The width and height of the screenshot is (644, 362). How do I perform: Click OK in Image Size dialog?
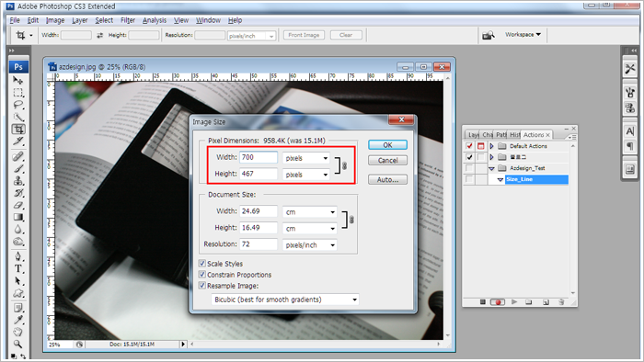[x=387, y=145]
